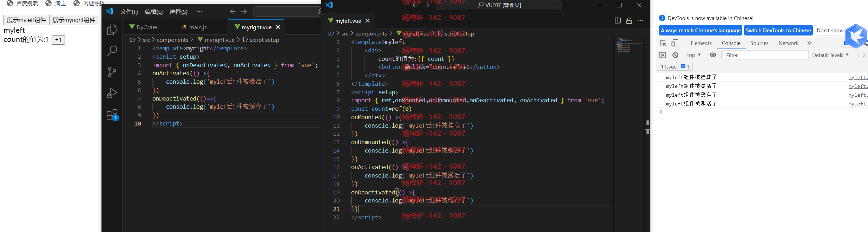Click line number 22 in myleft.vue
The height and width of the screenshot is (232, 868).
click(x=336, y=217)
